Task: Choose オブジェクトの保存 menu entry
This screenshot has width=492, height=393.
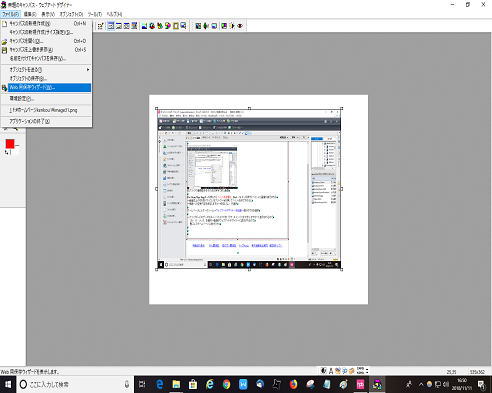Action: [x=46, y=78]
